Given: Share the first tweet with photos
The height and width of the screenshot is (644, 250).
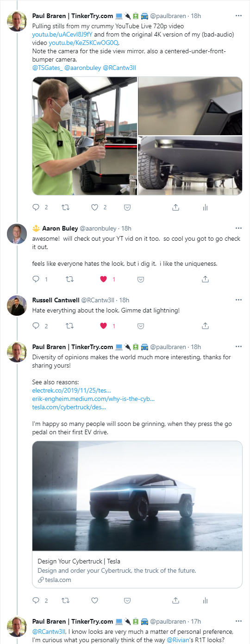Looking at the screenshot, I should click(x=175, y=207).
